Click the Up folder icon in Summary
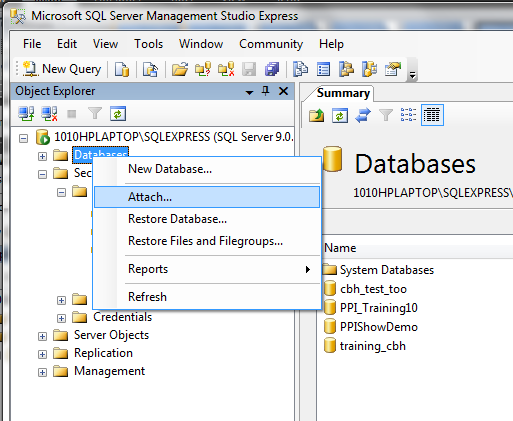This screenshot has height=421, width=513. [x=316, y=115]
